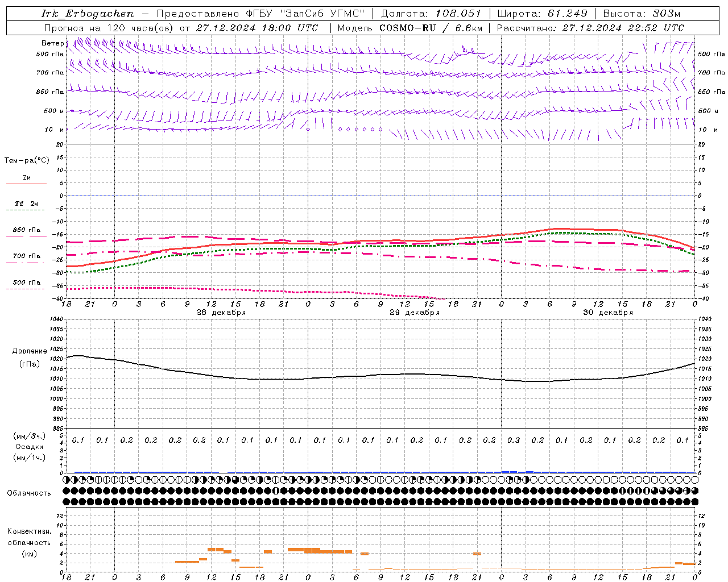Click the 'Предоставлено ФГБУ "ЗапСиб УГМС"' provider text
Screen dimensions: 728x582
(x=260, y=14)
